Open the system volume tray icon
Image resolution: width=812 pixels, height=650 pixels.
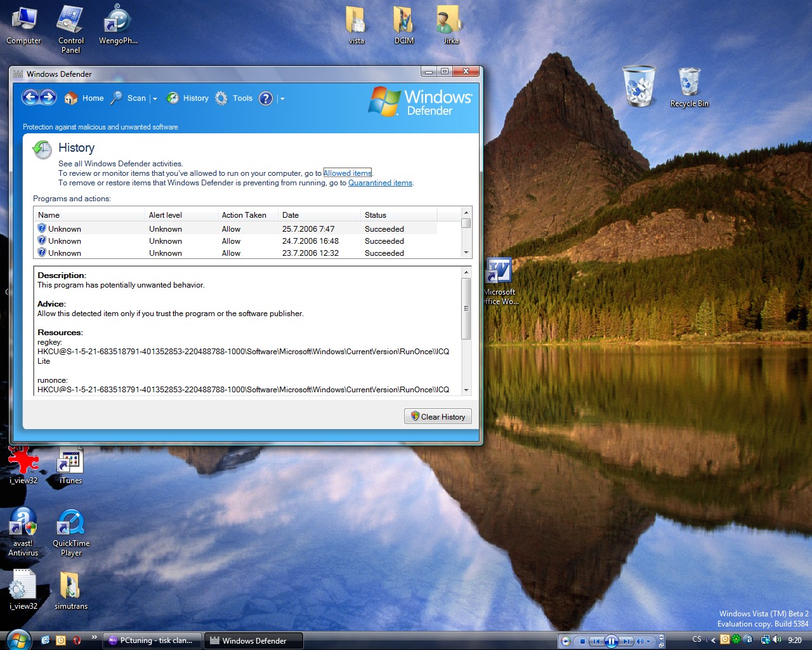pyautogui.click(x=776, y=639)
